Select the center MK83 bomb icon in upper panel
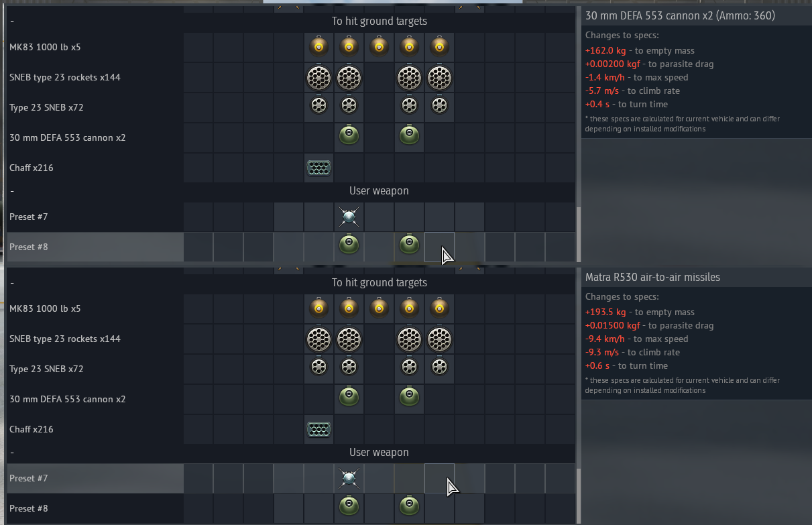Screen dimensions: 812x525 (379, 47)
